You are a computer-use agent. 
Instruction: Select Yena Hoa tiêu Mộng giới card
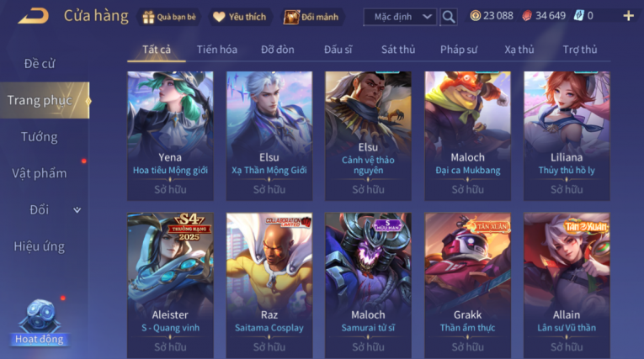point(170,136)
